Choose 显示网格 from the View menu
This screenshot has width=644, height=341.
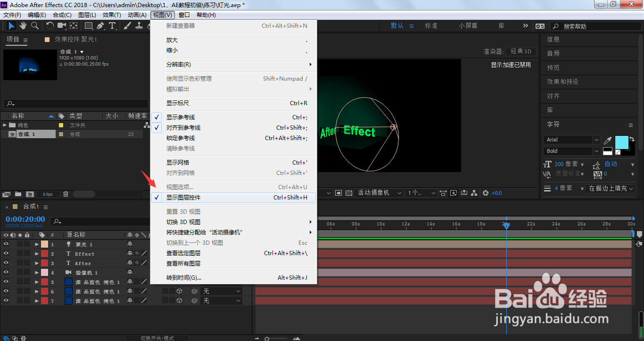coord(233,163)
